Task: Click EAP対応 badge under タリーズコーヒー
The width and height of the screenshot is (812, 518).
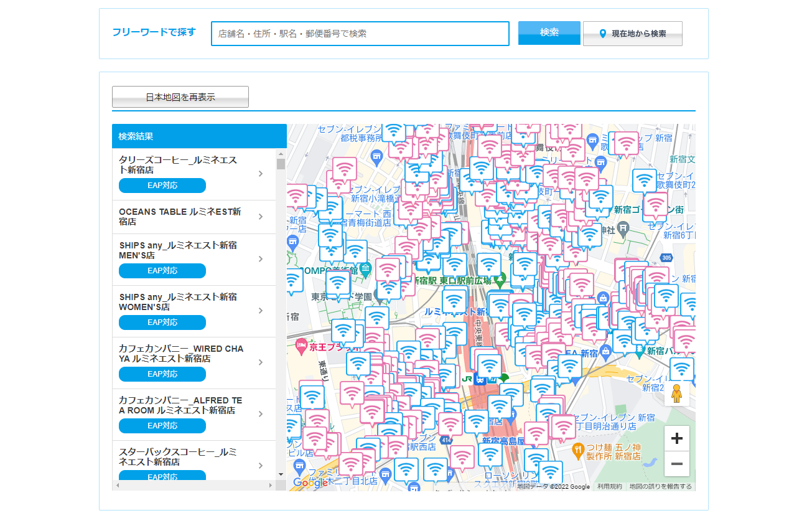Action: pyautogui.click(x=162, y=186)
